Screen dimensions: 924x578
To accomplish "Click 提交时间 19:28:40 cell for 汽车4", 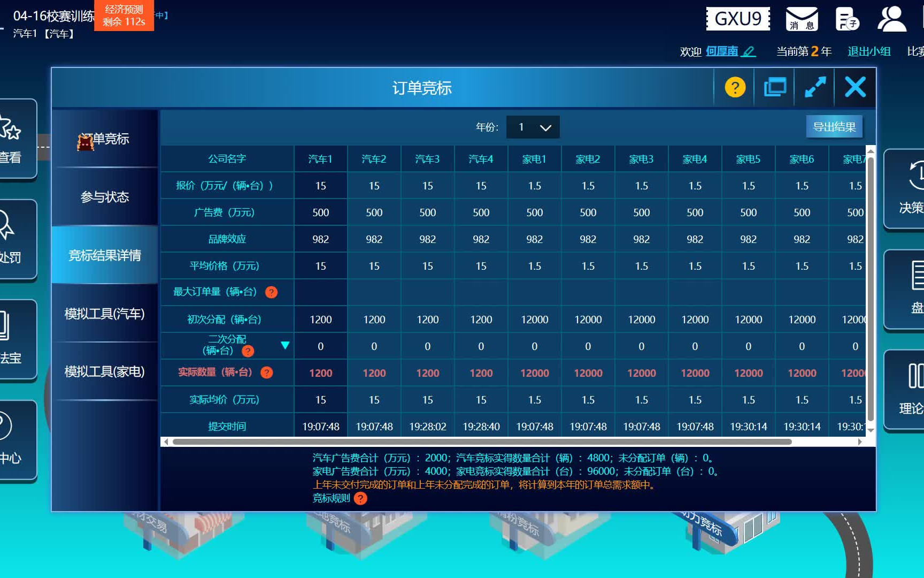I will pos(481,427).
